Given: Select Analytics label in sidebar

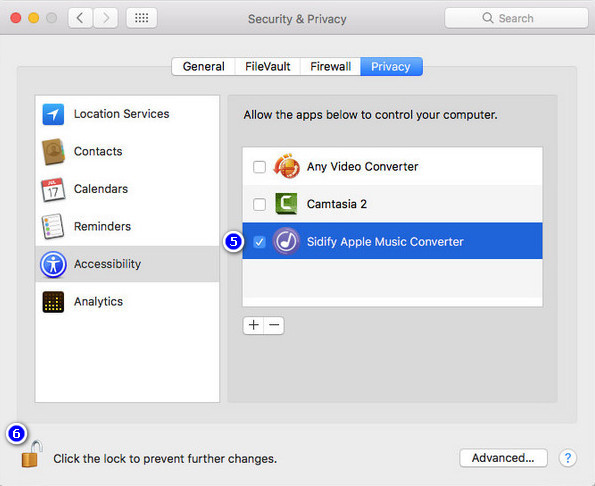Looking at the screenshot, I should point(98,302).
